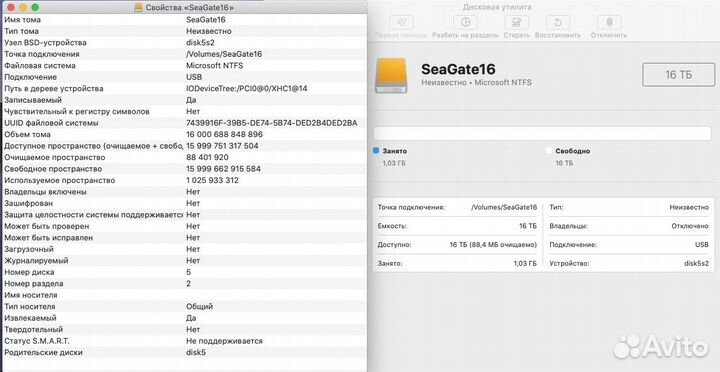Click the blue Занято legend swatch
This screenshot has width=720, height=372.
pyautogui.click(x=377, y=150)
